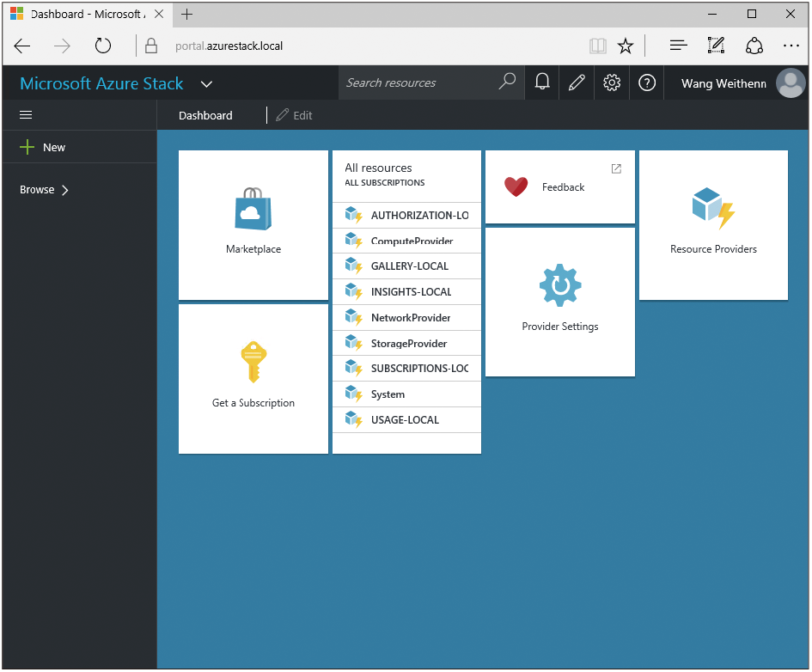
Task: Expand Microsoft Azure Stack dropdown chevron
Action: coord(206,84)
